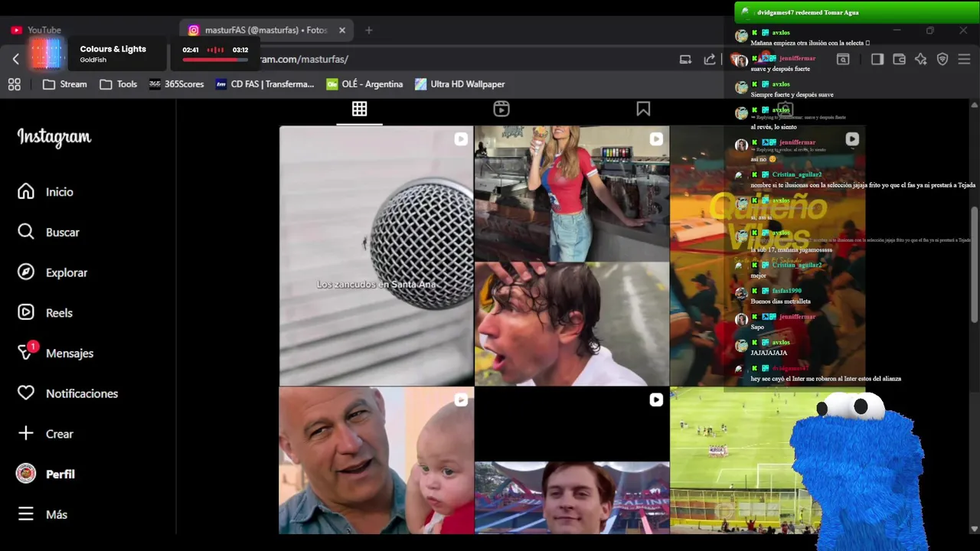The width and height of the screenshot is (980, 551).
Task: Open the smiling man stadium meme post
Action: (x=572, y=461)
